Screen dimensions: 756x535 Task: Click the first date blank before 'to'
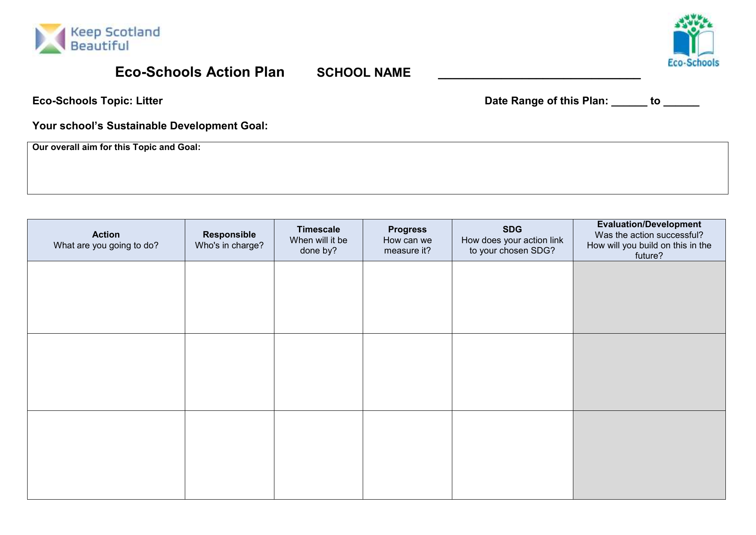pos(629,102)
